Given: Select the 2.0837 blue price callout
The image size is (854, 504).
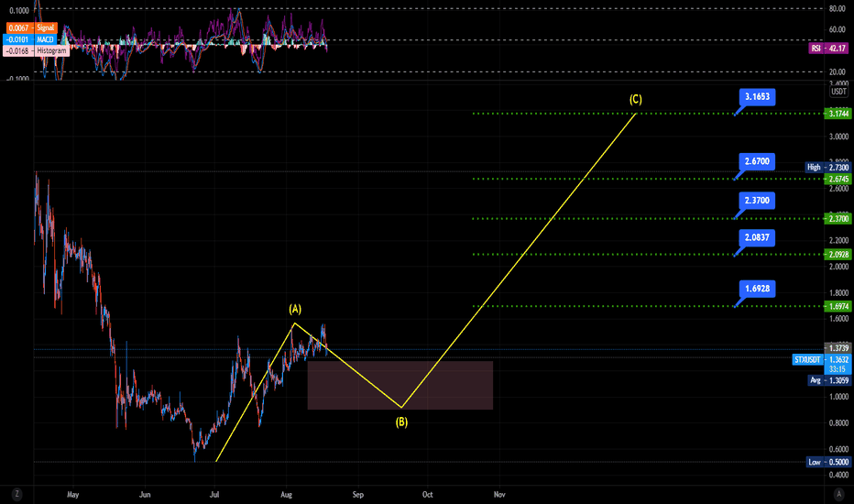Looking at the screenshot, I should point(757,237).
